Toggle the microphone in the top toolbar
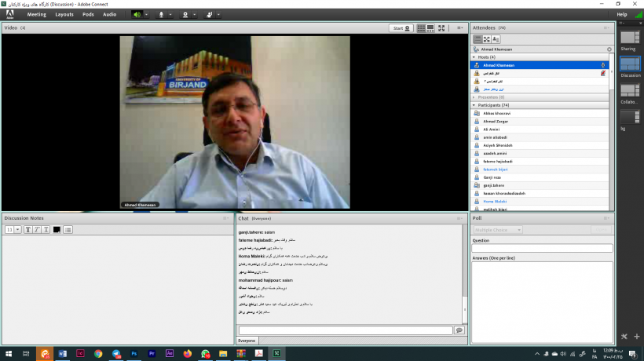The height and width of the screenshot is (361, 644). [x=161, y=15]
